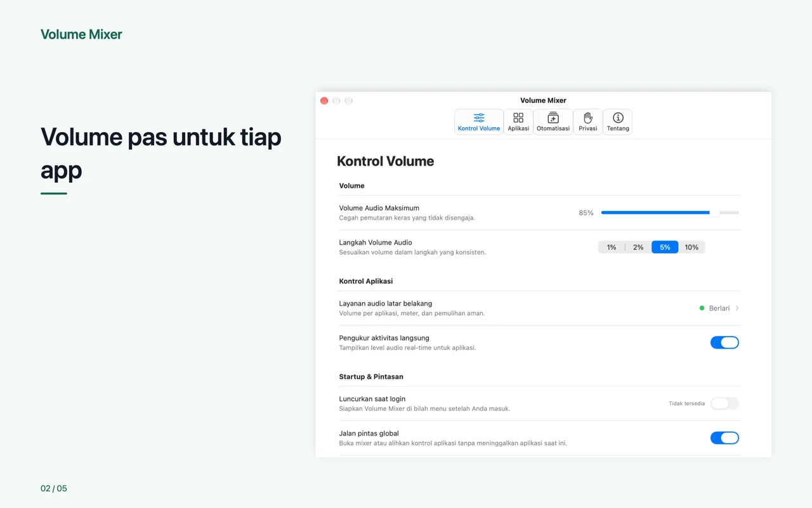Open the Privasi hand icon

click(588, 122)
